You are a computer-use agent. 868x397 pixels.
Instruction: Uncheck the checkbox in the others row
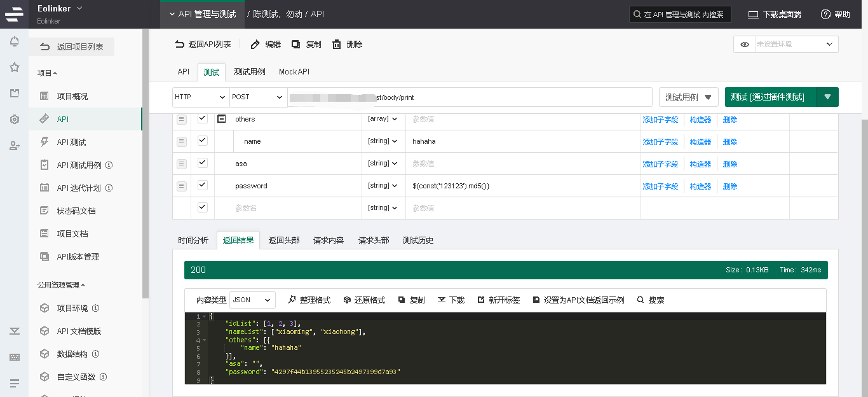(x=203, y=118)
